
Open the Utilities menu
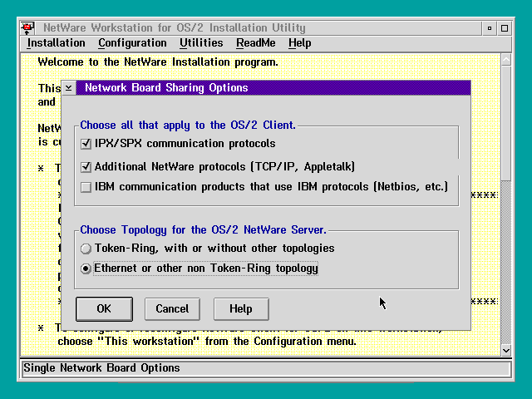[x=201, y=43]
